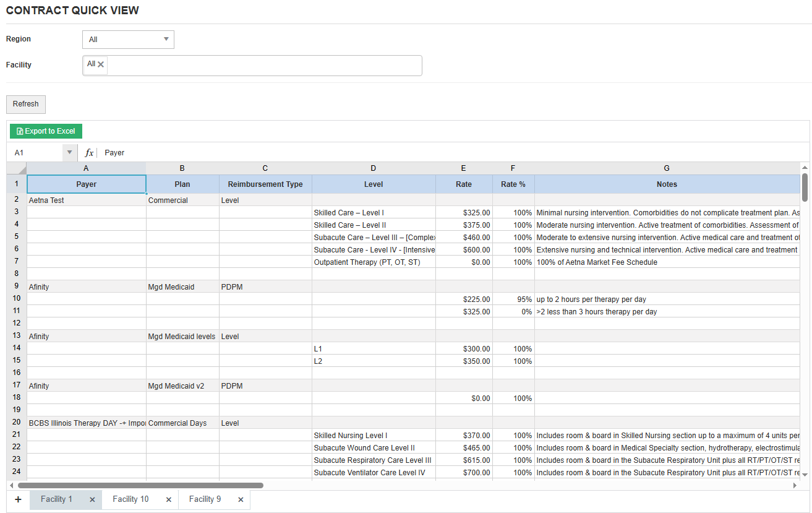Viewport: 812px width, 513px height.
Task: Close the Facility 9 sheet tab
Action: [x=241, y=500]
